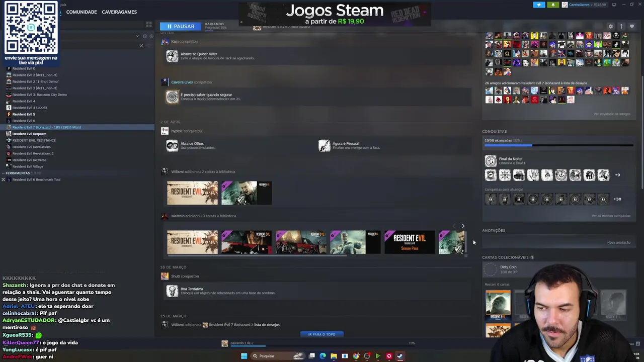Pause the Resident Evil 7 download

pyautogui.click(x=181, y=26)
